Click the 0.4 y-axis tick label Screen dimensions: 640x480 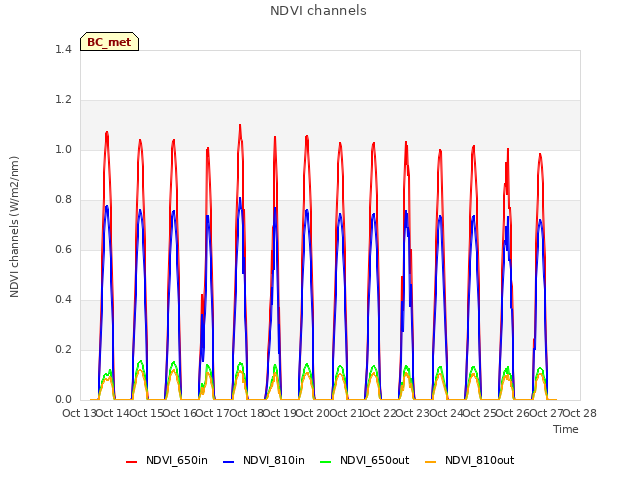click(x=63, y=300)
